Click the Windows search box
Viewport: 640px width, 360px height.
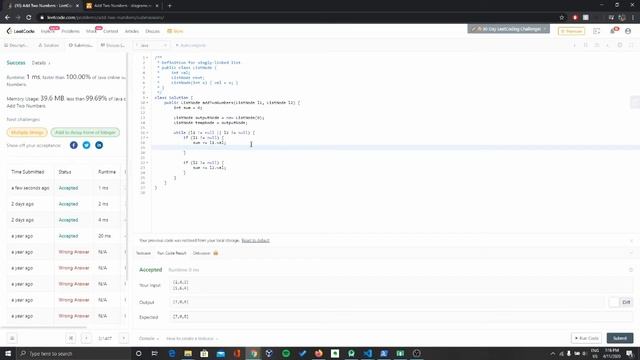pyautogui.click(x=73, y=353)
